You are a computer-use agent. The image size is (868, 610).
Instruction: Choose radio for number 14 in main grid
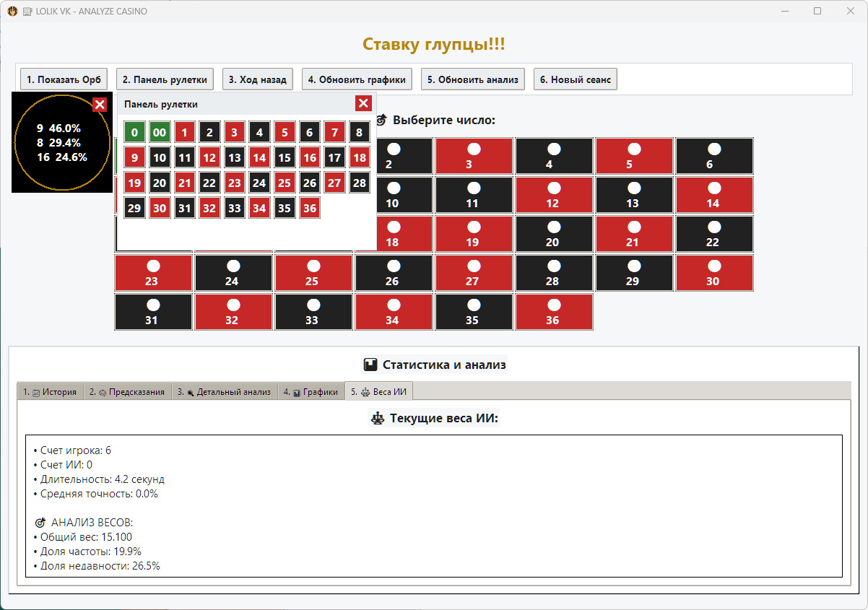click(x=714, y=188)
